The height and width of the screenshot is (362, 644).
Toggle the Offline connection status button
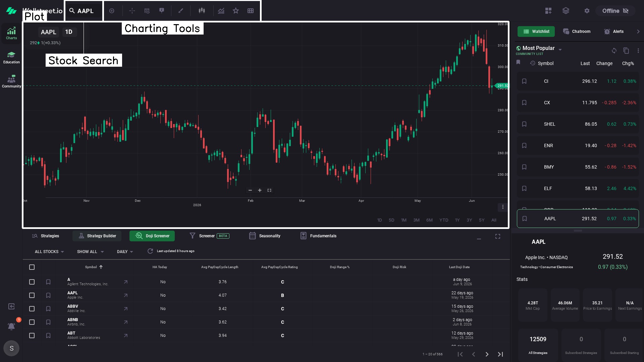click(x=615, y=11)
